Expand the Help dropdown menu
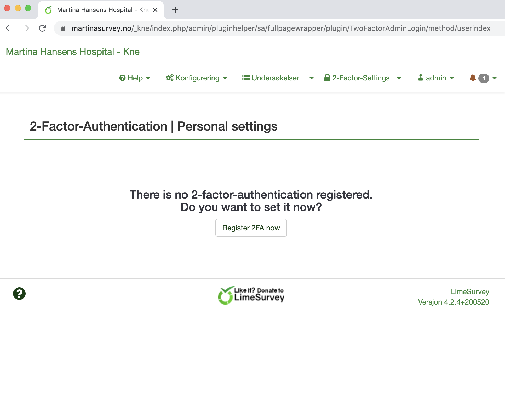The width and height of the screenshot is (505, 420). click(x=135, y=78)
